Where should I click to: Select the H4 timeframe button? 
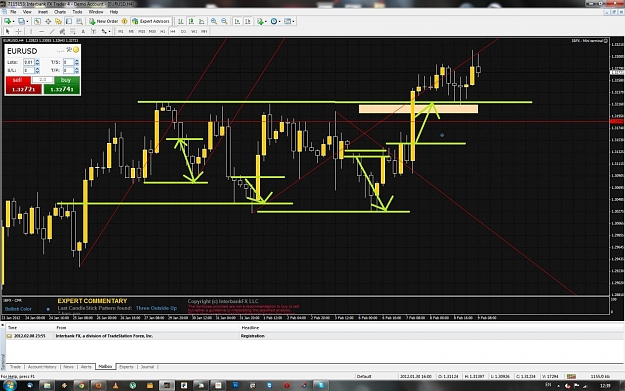click(173, 31)
